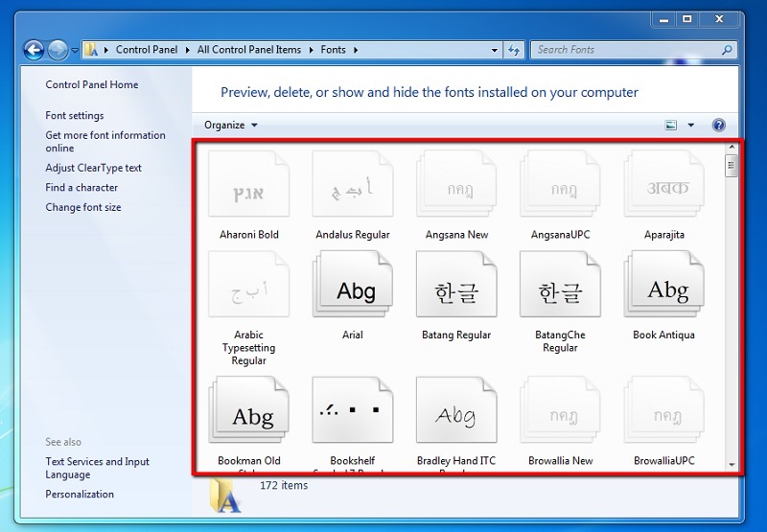Open the Font settings link
Screen dimensions: 767x532
click(75, 115)
